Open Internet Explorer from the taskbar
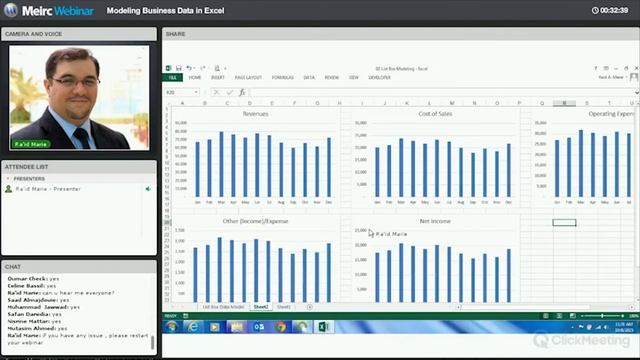The width and height of the screenshot is (640, 360). pos(192,327)
